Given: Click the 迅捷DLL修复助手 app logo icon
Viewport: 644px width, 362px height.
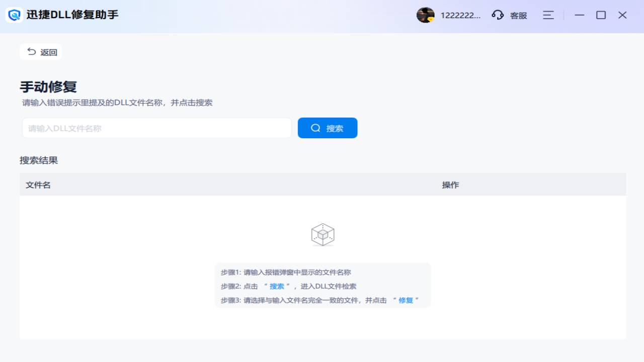Looking at the screenshot, I should click(15, 15).
